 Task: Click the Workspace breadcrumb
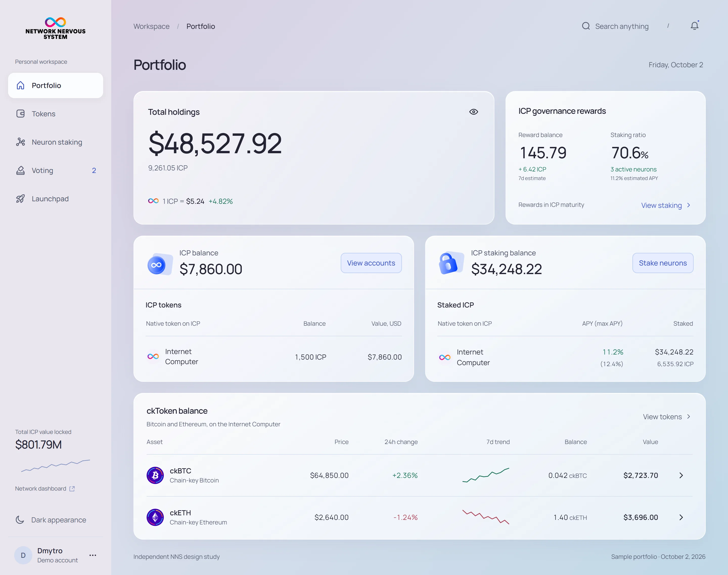click(x=151, y=26)
